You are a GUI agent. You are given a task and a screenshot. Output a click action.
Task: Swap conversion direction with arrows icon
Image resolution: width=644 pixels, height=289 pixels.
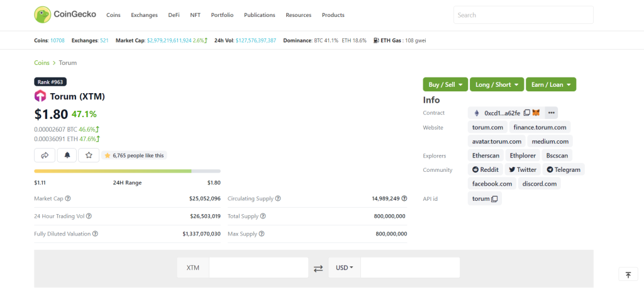(x=318, y=268)
